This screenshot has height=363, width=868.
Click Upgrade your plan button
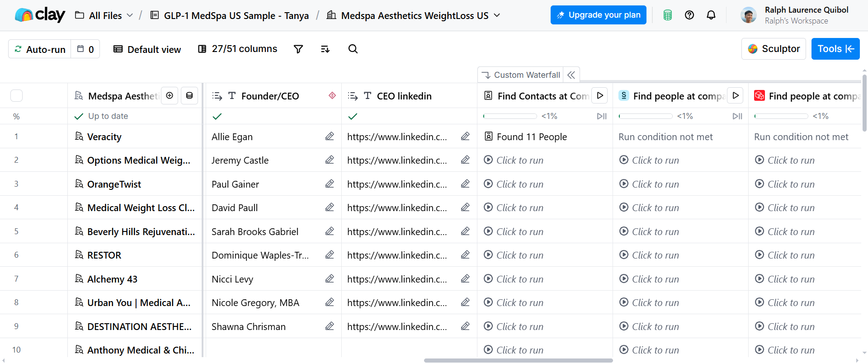[599, 15]
